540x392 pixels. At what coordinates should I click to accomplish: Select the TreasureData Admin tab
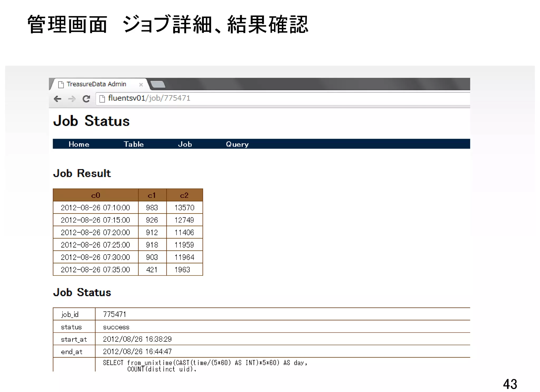[x=97, y=84]
